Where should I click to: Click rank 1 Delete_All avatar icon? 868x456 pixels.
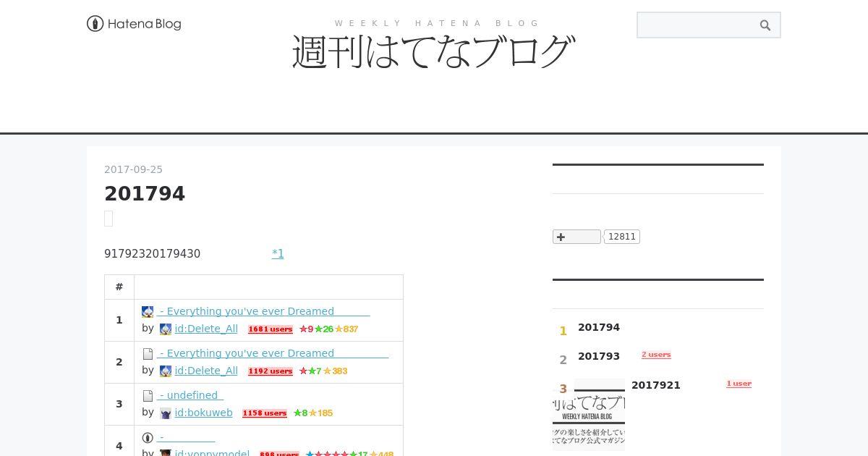pyautogui.click(x=166, y=329)
